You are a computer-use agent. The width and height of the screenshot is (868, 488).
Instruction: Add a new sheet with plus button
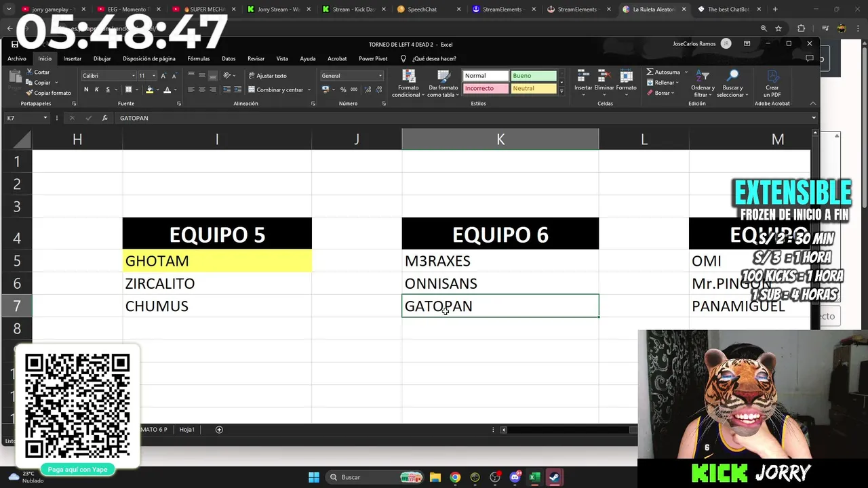(x=219, y=429)
